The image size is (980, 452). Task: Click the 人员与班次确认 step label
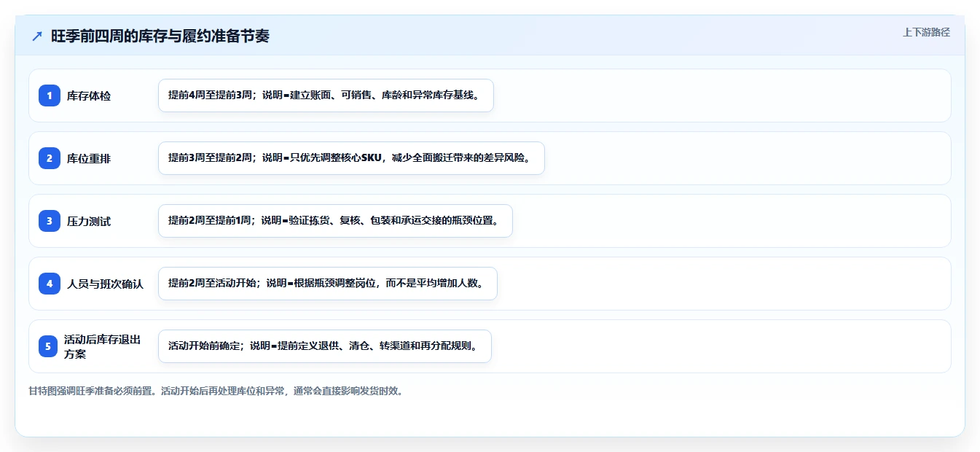click(106, 284)
